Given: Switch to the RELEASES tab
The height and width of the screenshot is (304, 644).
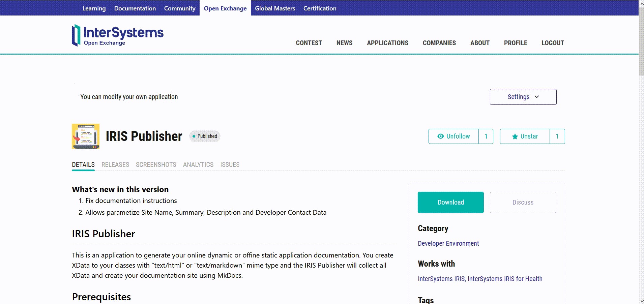Looking at the screenshot, I should pyautogui.click(x=115, y=165).
